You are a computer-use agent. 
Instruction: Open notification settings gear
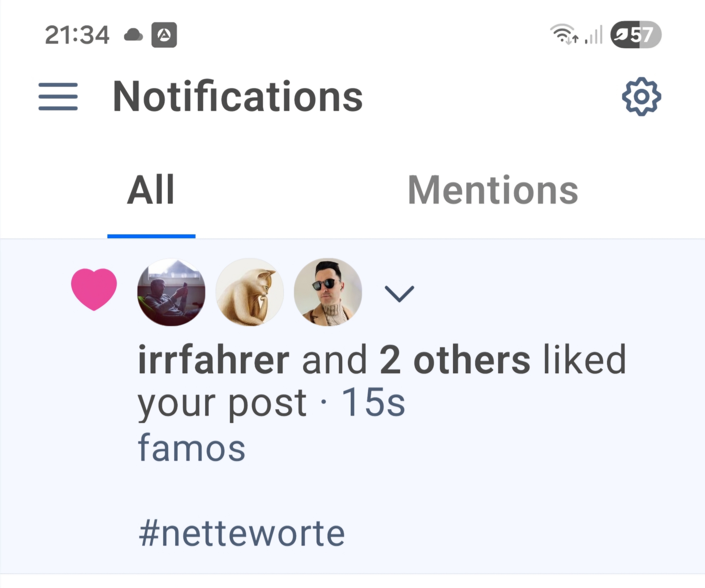641,97
